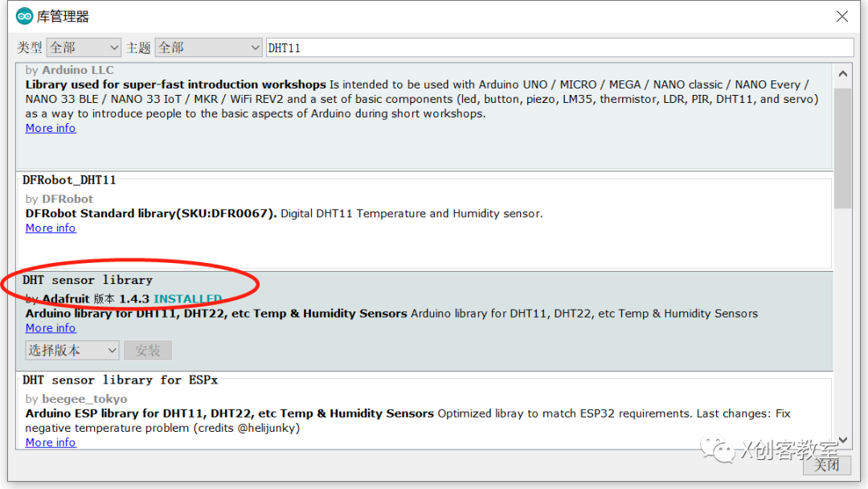This screenshot has width=868, height=489.
Task: Select the 'DHT sensor library' title
Action: pos(88,280)
